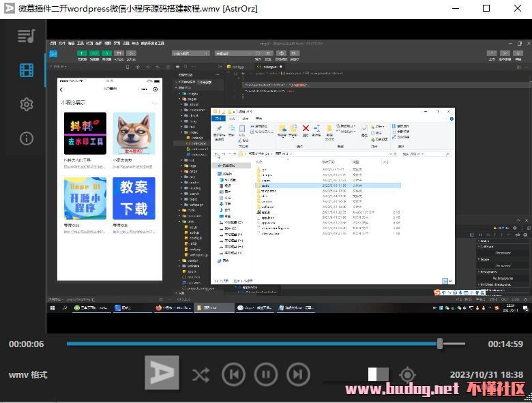Click the AstrOrz logo button in control bar
Viewport: 532px width, 403px height.
click(x=162, y=372)
